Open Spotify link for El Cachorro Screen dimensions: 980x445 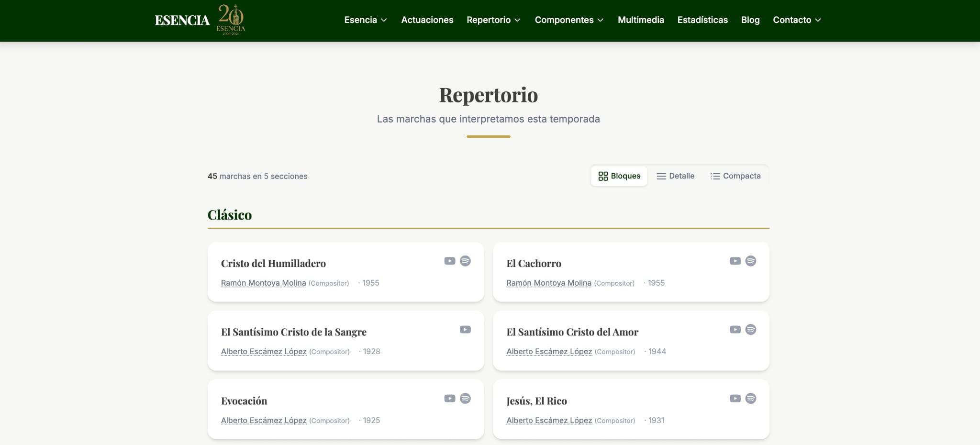pyautogui.click(x=751, y=261)
